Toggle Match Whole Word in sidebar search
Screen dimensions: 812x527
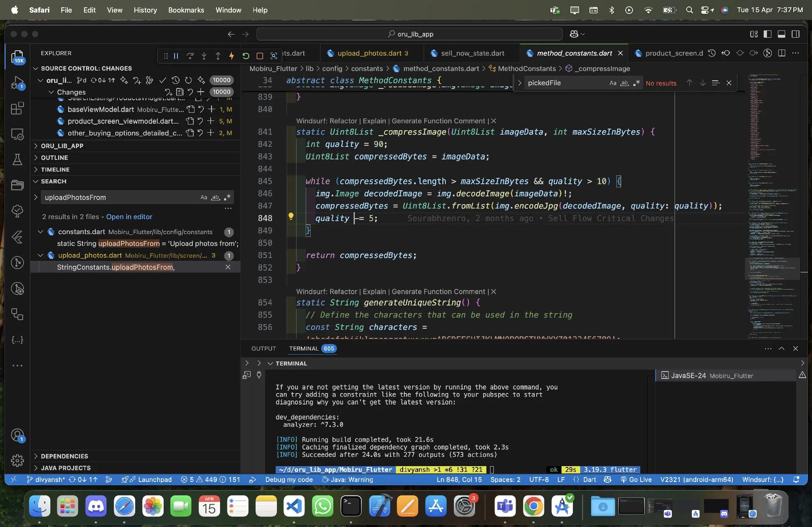[216, 198]
